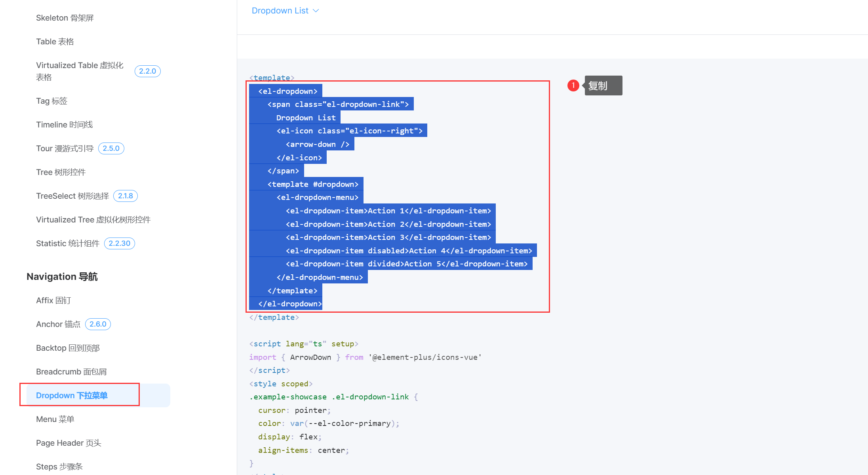Open Table 表格 docs page
This screenshot has width=868, height=475.
pyautogui.click(x=55, y=42)
